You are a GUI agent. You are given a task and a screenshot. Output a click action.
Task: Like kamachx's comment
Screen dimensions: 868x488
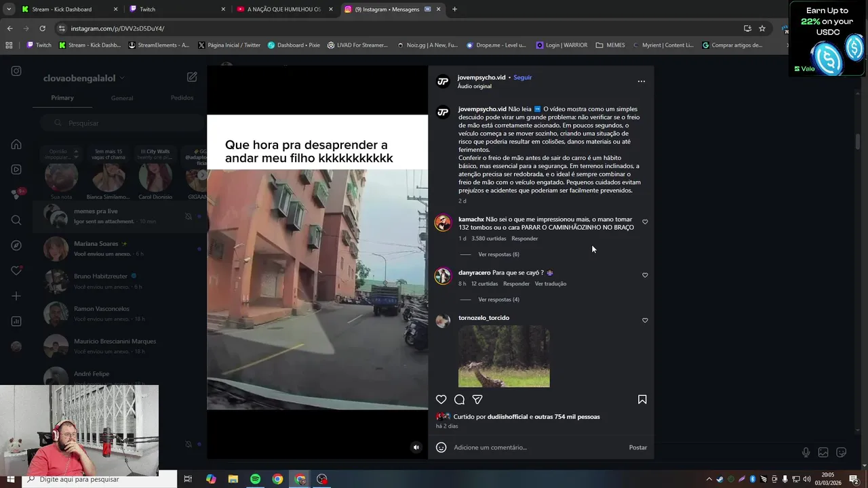point(645,222)
